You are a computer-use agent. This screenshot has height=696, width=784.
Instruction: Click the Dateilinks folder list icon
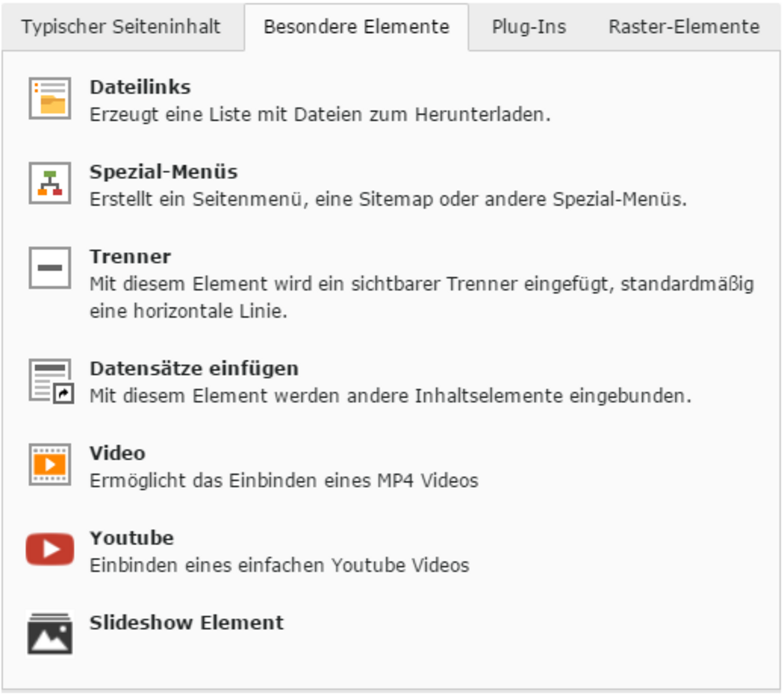50,99
